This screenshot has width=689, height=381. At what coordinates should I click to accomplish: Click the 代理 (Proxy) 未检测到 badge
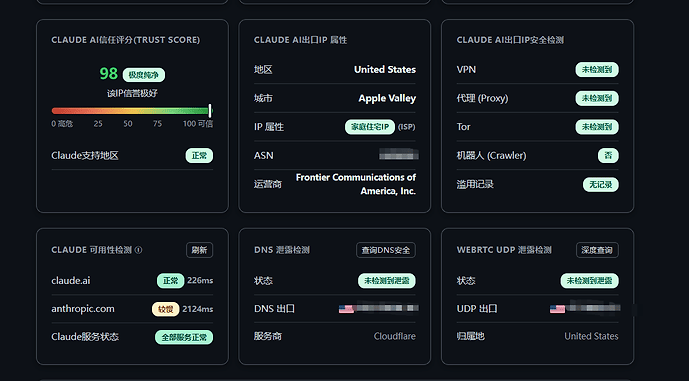(597, 98)
